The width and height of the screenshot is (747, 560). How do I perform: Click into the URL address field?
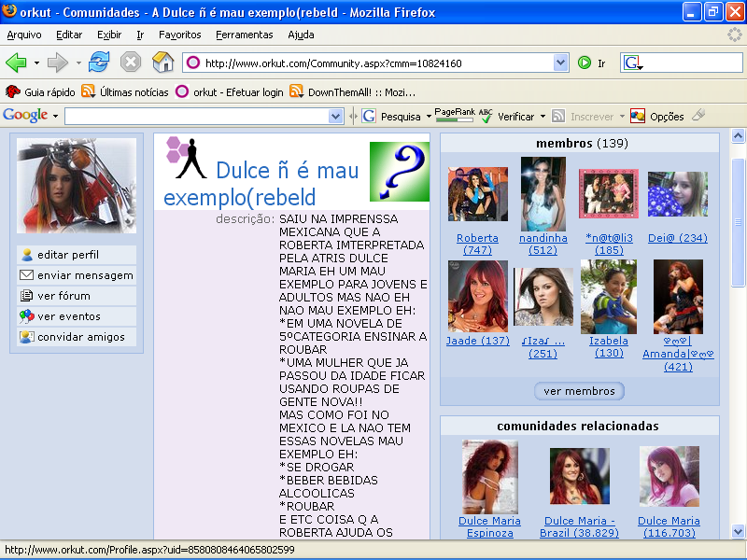point(376,63)
